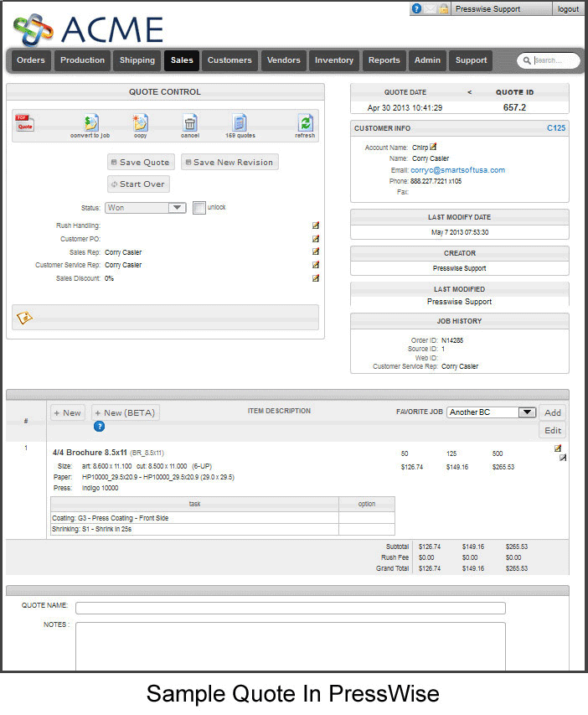This screenshot has width=588, height=715.
Task: Click Save New Revision button
Action: click(x=230, y=162)
